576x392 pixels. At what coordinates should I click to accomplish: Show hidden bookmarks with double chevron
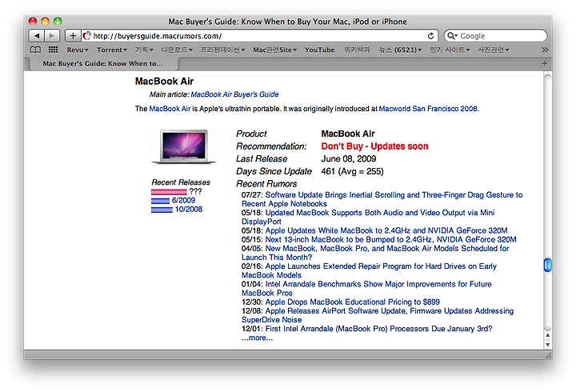pos(545,50)
